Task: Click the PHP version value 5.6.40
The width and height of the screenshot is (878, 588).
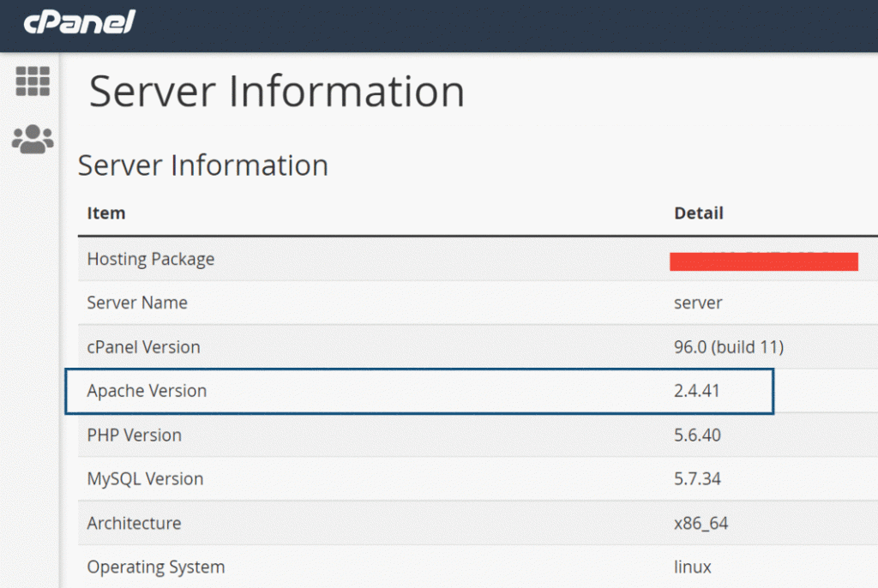Action: [697, 435]
